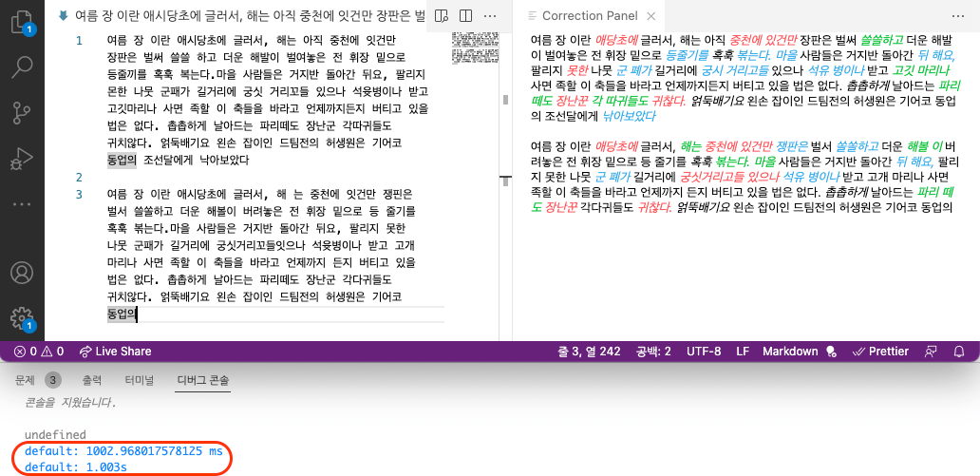Click the red word '애당초에' in first paragraph
Viewport: 980px width, 476px height.
[x=616, y=41]
